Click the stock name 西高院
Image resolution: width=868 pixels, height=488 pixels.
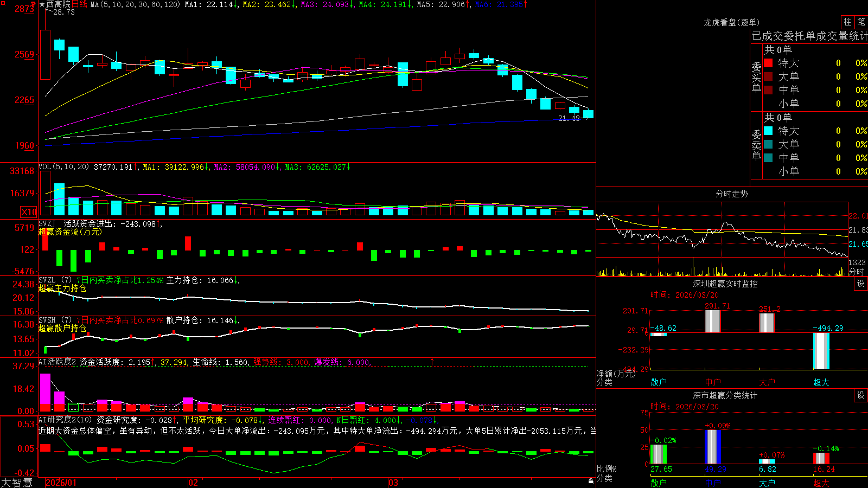coord(59,4)
